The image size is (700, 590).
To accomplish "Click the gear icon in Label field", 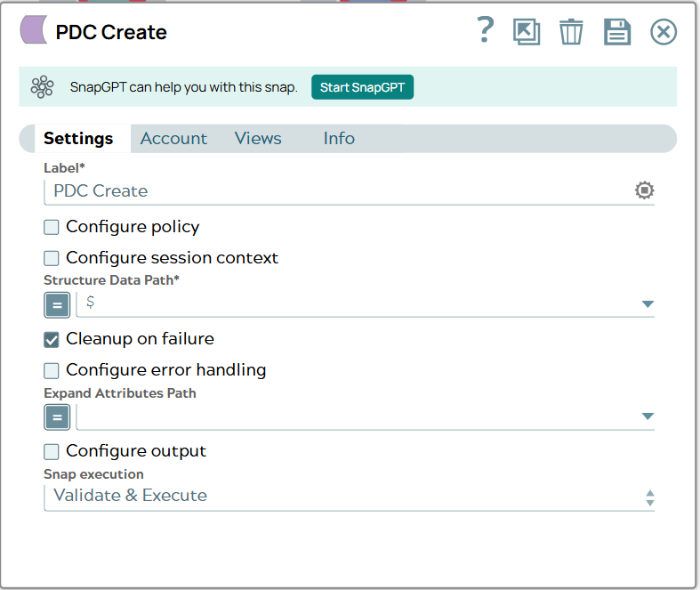I will click(644, 190).
